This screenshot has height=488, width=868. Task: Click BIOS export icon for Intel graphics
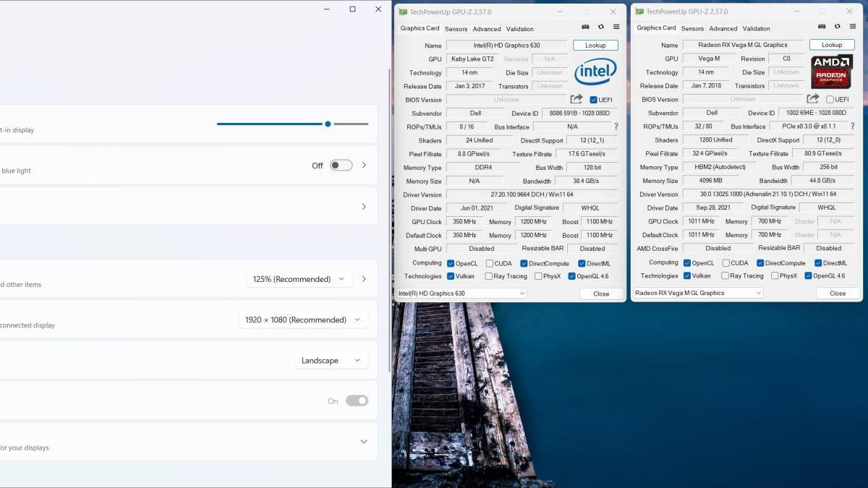click(576, 99)
